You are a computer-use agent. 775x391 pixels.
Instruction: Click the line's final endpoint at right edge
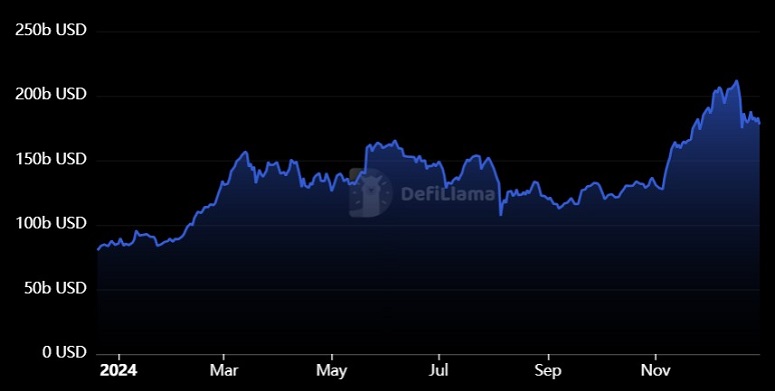[759, 124]
